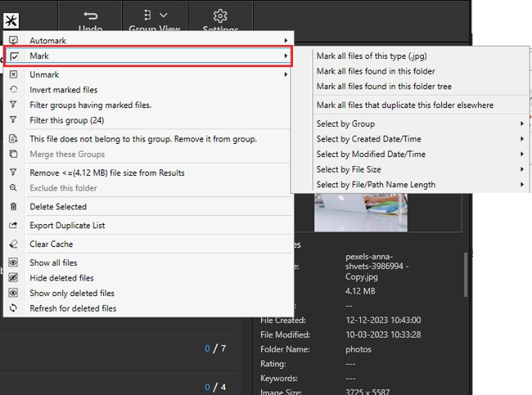Choose Remove file from this group entry
Viewport: 532px width, 395px height.
click(x=148, y=139)
